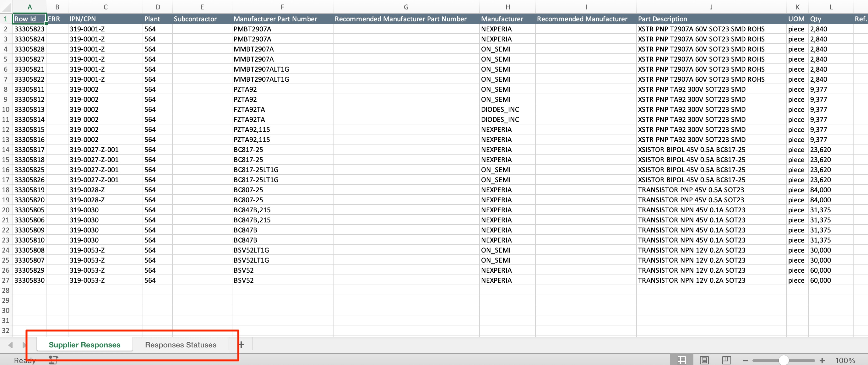Viewport: 868px width, 365px height.
Task: Click the zoom out minus button
Action: (745, 360)
